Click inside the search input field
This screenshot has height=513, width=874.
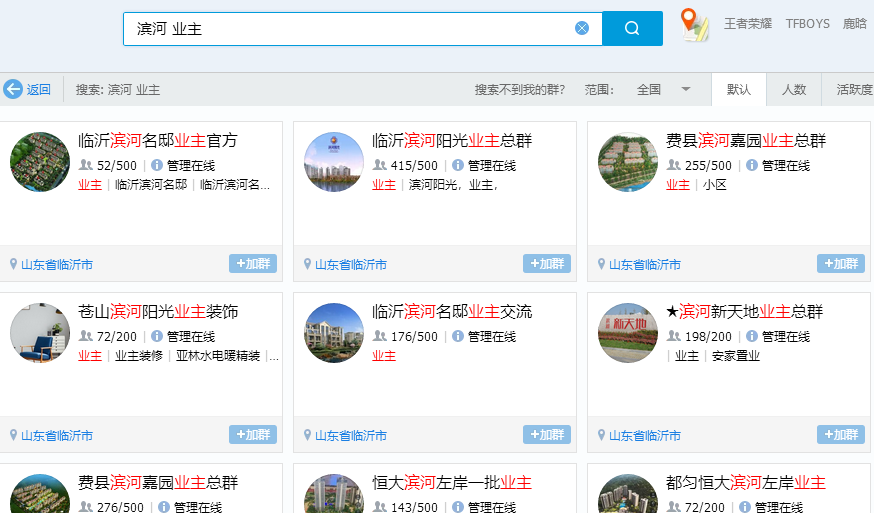tap(350, 28)
